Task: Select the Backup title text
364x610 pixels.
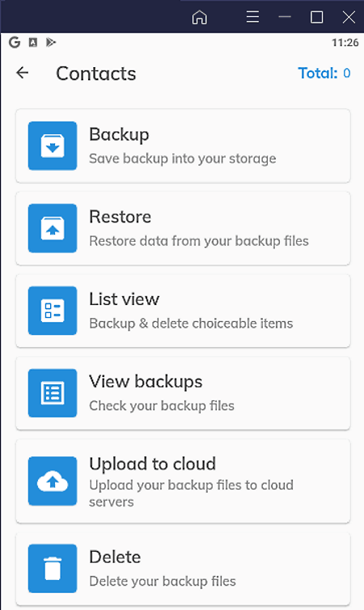Action: [x=119, y=135]
